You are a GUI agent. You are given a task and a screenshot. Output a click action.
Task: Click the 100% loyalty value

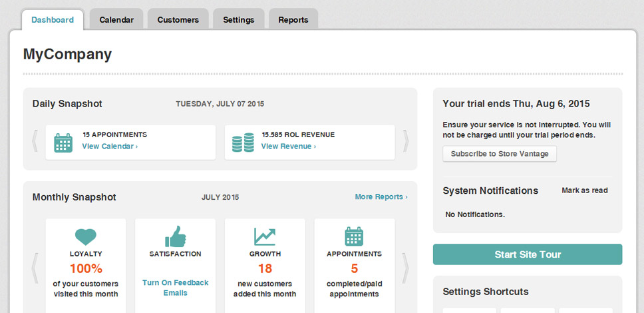(86, 268)
